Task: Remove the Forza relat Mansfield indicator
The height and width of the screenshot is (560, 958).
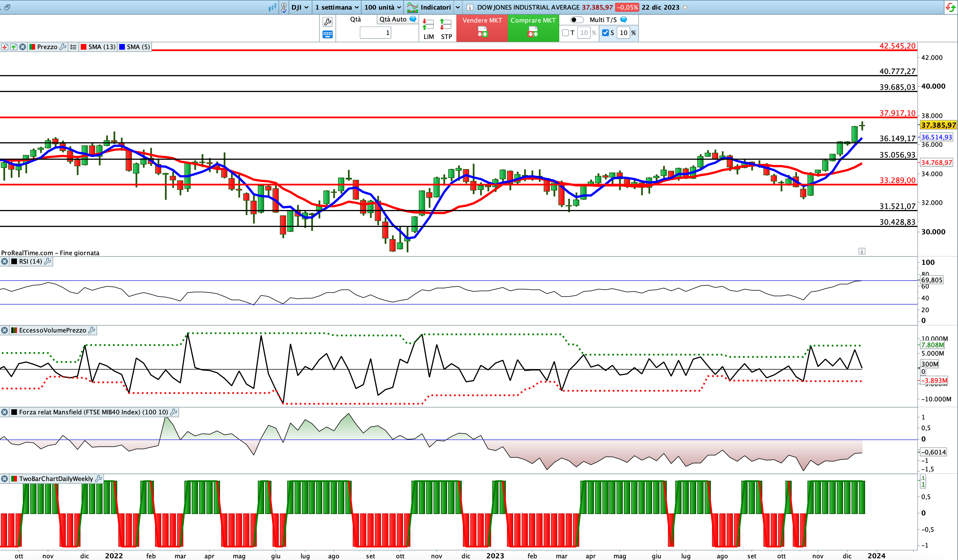Action: [5, 412]
